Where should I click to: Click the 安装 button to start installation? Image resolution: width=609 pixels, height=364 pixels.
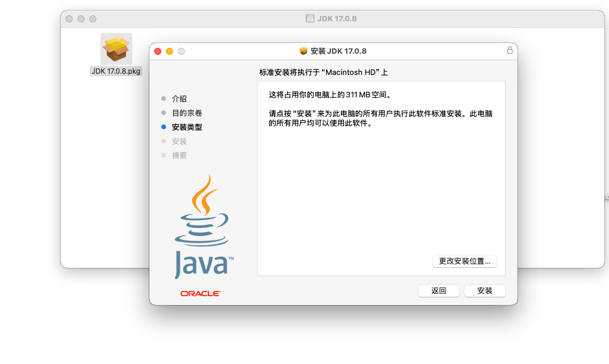[485, 291]
